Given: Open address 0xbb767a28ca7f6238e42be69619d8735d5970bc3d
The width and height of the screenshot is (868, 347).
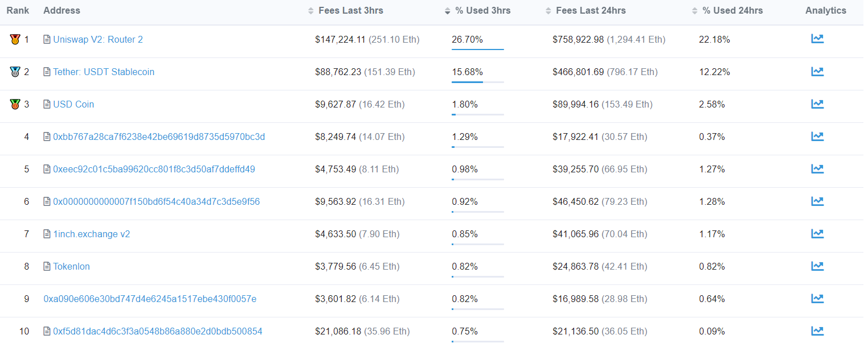Looking at the screenshot, I should [x=159, y=137].
